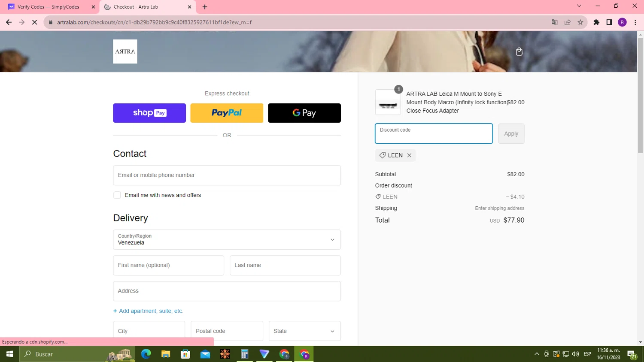Screen dimensions: 644x362
Task: Pay with Shop Pay button
Action: point(149,113)
